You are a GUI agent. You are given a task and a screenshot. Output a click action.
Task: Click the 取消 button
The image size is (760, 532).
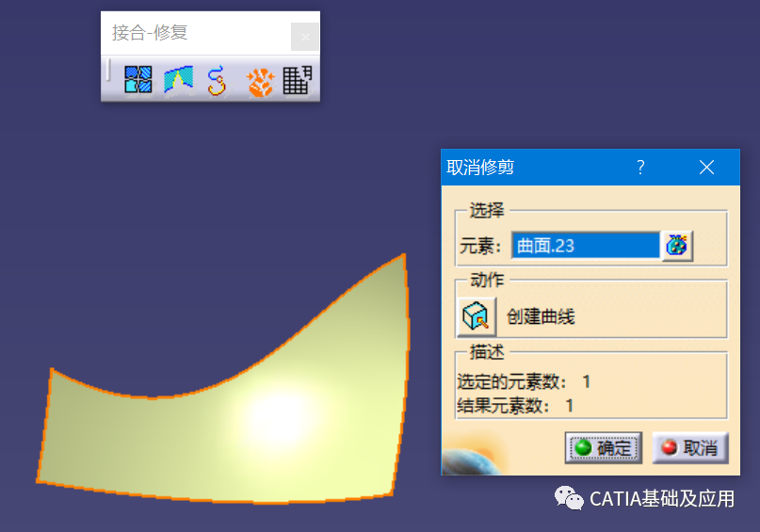[x=690, y=447]
